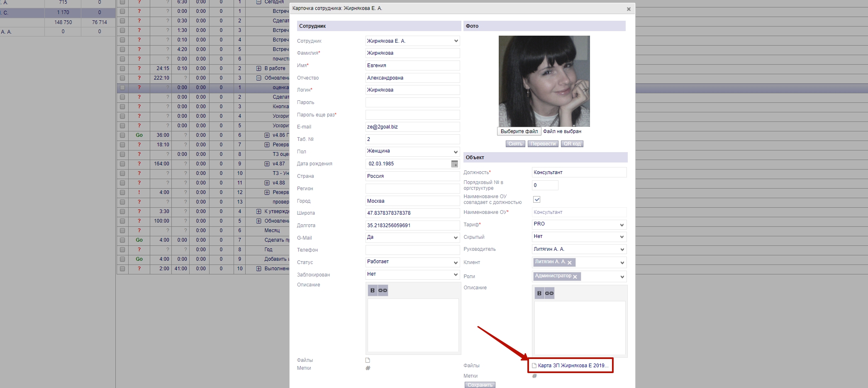Click the empty Телефон field
Image resolution: width=868 pixels, height=388 pixels.
(x=412, y=250)
